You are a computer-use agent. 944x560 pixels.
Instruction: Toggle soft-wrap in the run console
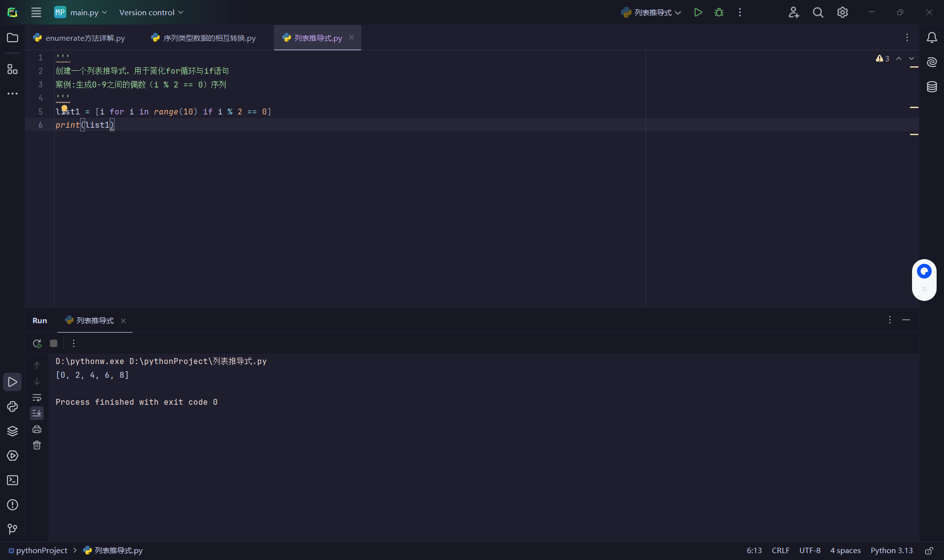(37, 397)
